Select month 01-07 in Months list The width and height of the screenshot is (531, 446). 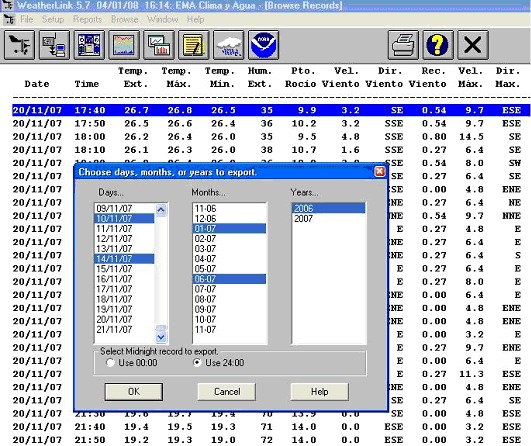click(x=230, y=229)
